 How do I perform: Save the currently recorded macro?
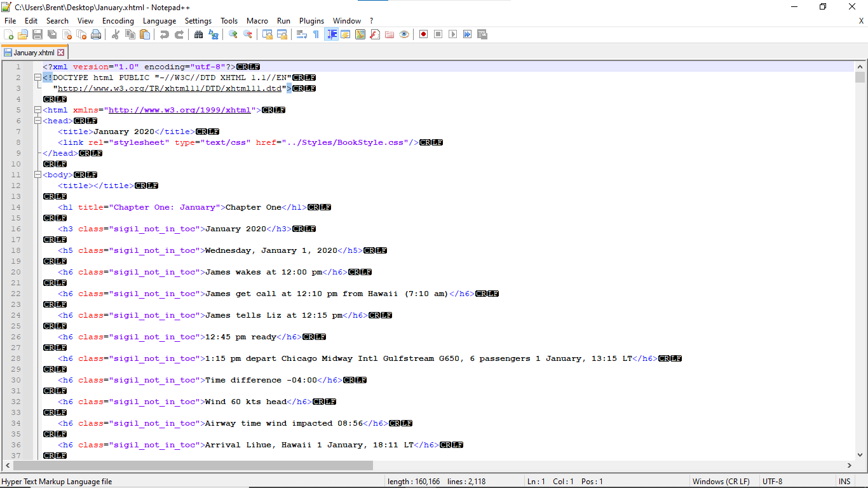tap(482, 34)
